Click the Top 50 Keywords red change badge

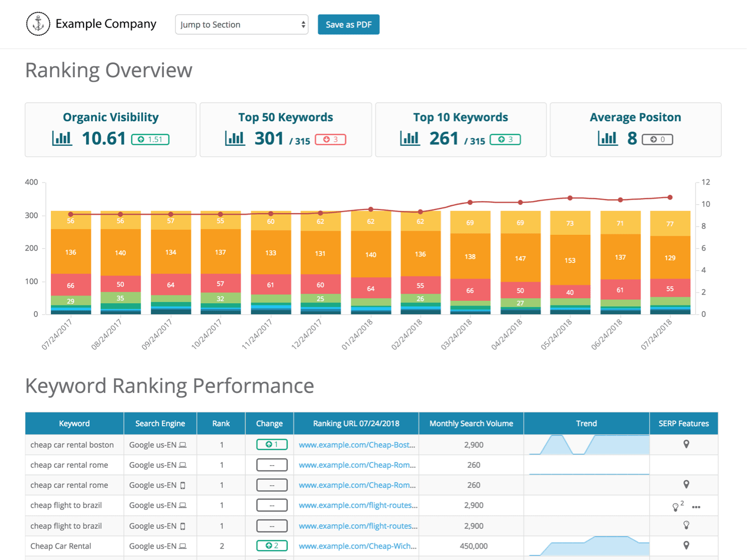(x=330, y=139)
